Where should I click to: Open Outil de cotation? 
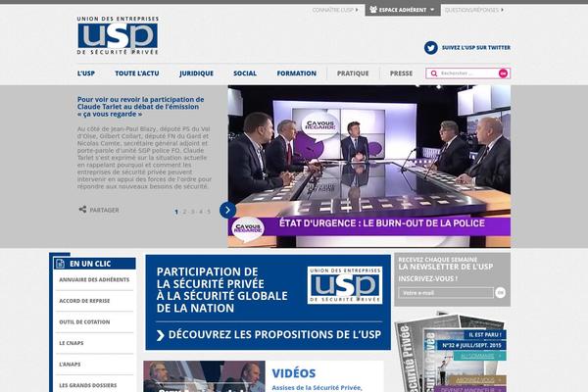tap(84, 321)
